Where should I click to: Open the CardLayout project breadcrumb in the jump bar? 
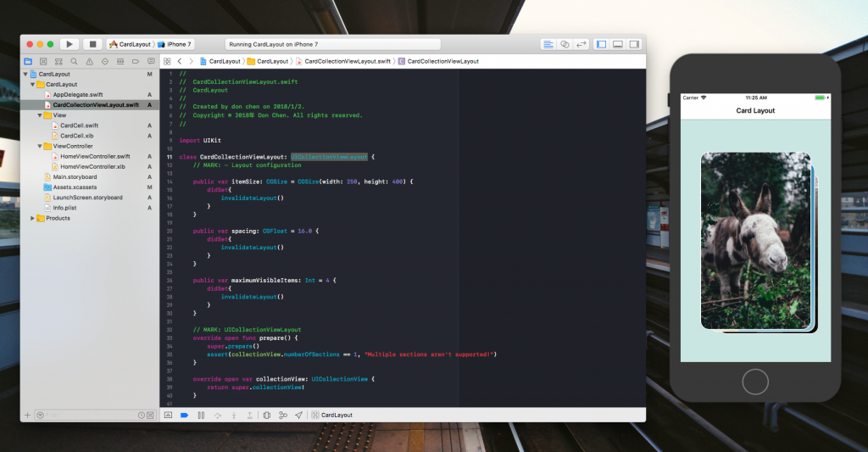pos(220,62)
